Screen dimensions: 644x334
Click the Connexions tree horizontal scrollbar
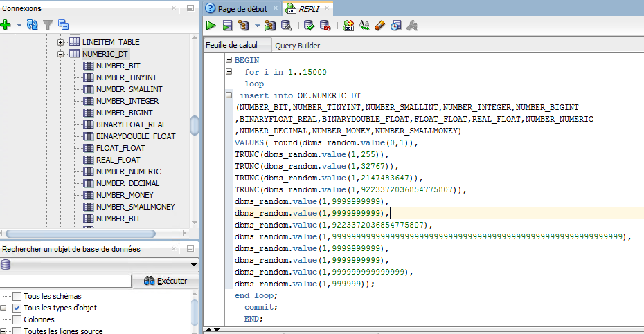(80, 234)
